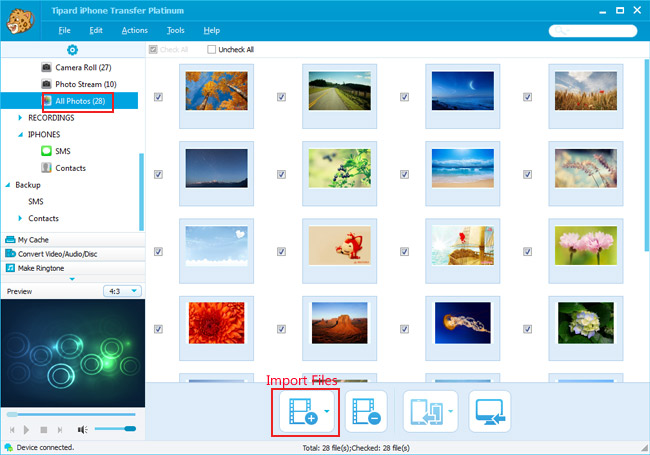Click in the search input field
Screen dimensions: 650x455
[x=593, y=31]
